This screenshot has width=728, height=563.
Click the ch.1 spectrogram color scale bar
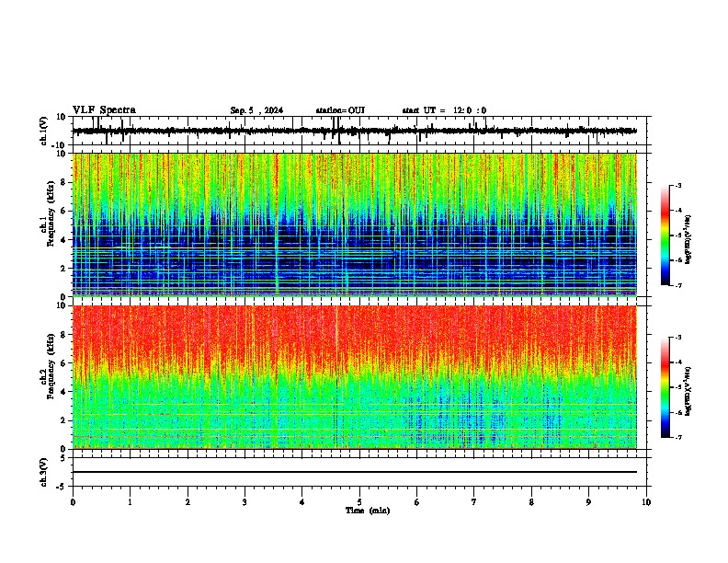pyautogui.click(x=665, y=236)
